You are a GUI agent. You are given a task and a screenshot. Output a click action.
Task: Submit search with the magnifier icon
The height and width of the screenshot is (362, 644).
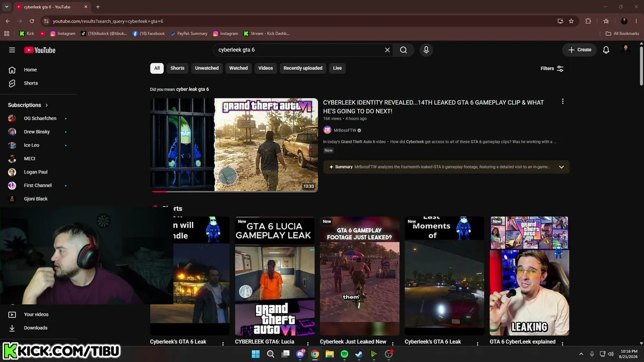[x=404, y=50]
